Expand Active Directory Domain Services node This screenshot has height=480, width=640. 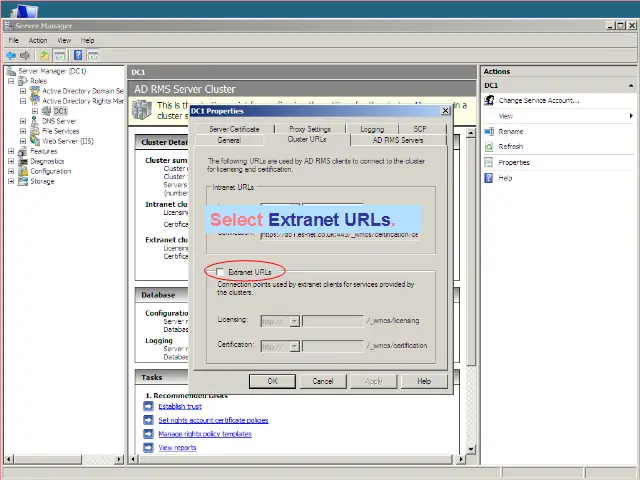tap(23, 91)
